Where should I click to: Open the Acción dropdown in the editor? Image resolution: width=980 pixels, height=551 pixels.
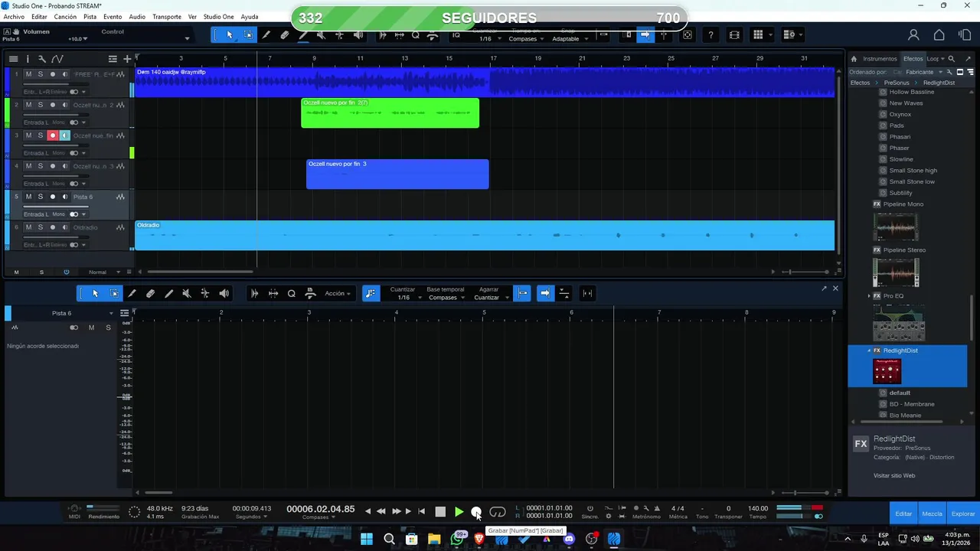click(338, 293)
